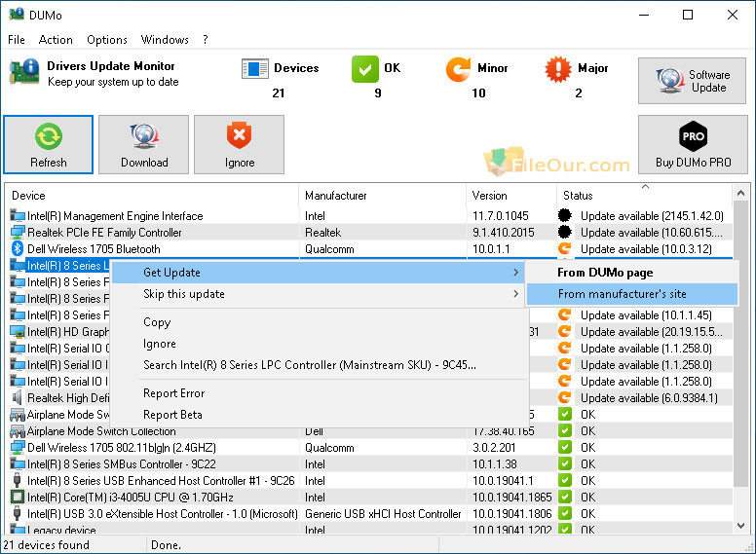Screen dimensions: 756x554
Task: Select Intel(R) 8 Series SMBus Controller - 9C22 row
Action: click(370, 464)
